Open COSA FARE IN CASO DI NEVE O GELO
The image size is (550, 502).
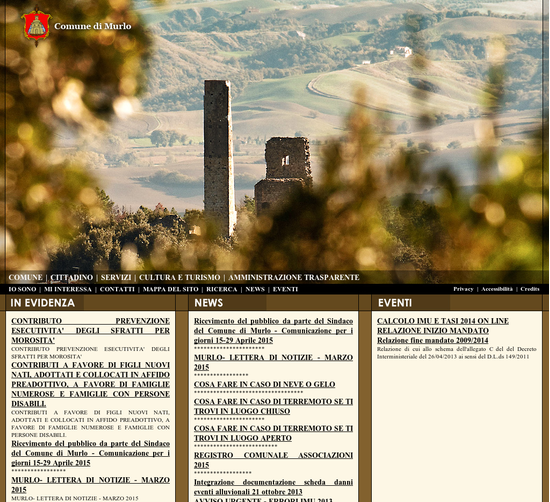click(x=264, y=384)
